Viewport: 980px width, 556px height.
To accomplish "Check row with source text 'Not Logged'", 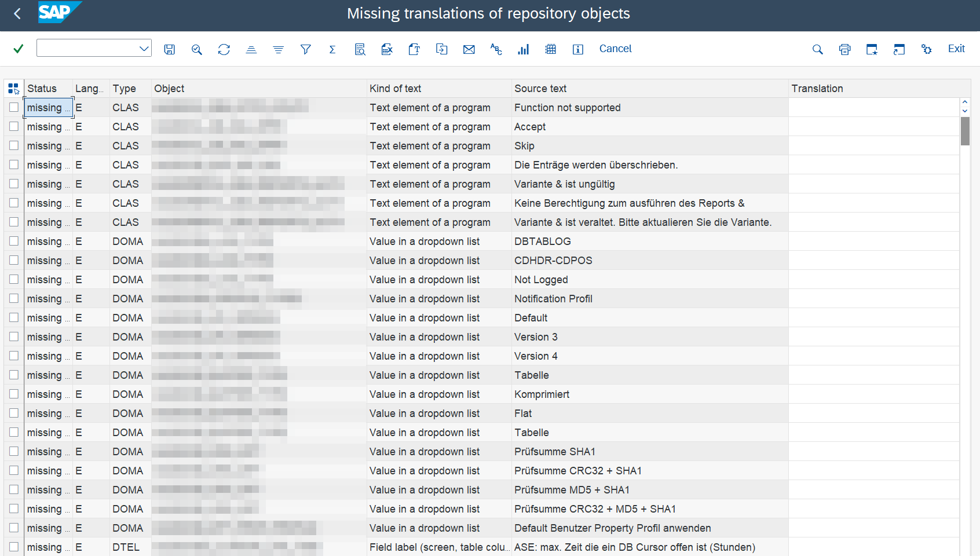I will (x=14, y=279).
